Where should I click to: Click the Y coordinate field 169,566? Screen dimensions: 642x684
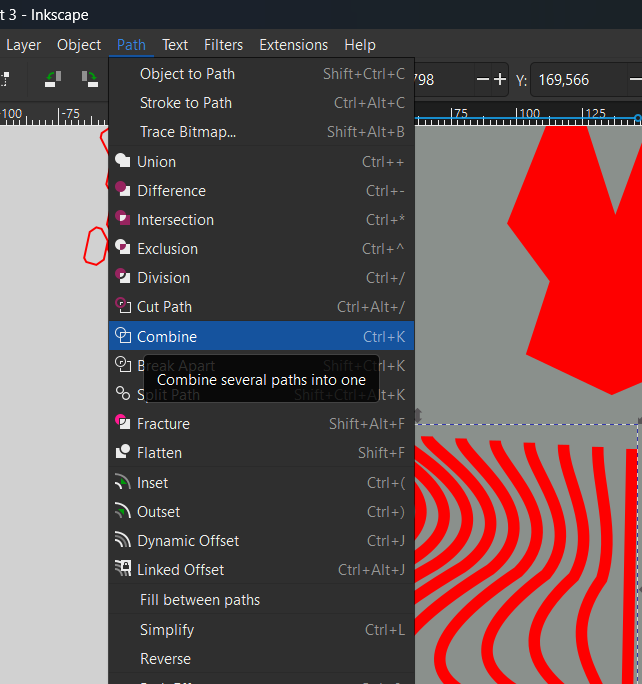coord(578,80)
